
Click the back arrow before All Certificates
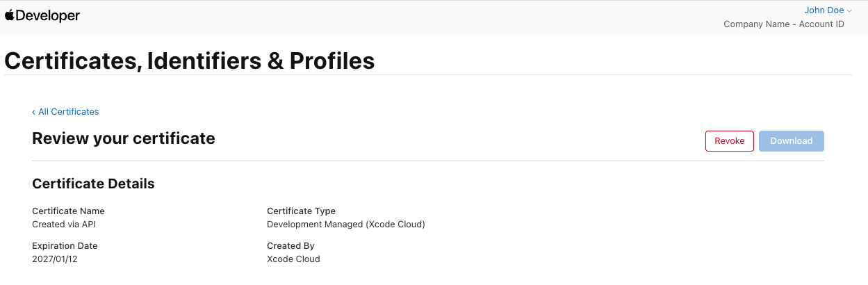point(34,112)
